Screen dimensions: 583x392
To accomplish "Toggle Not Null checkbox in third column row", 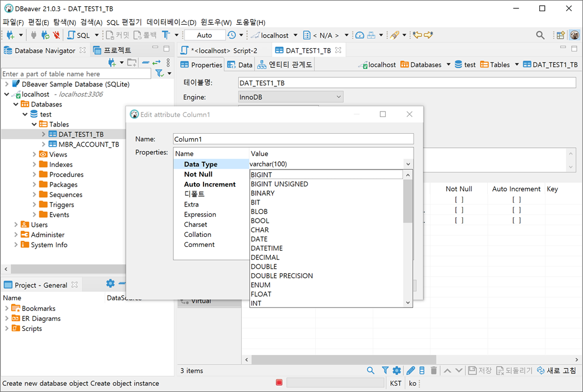I will (459, 220).
